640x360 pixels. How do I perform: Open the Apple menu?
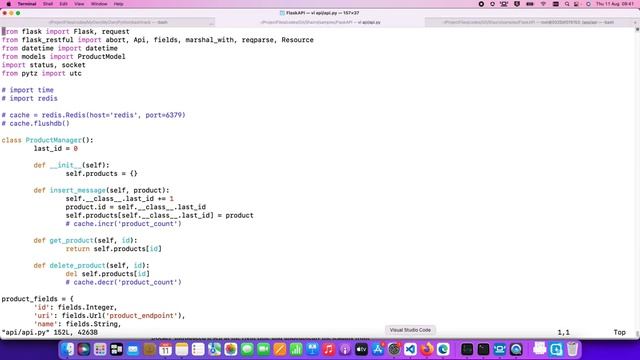click(8, 4)
